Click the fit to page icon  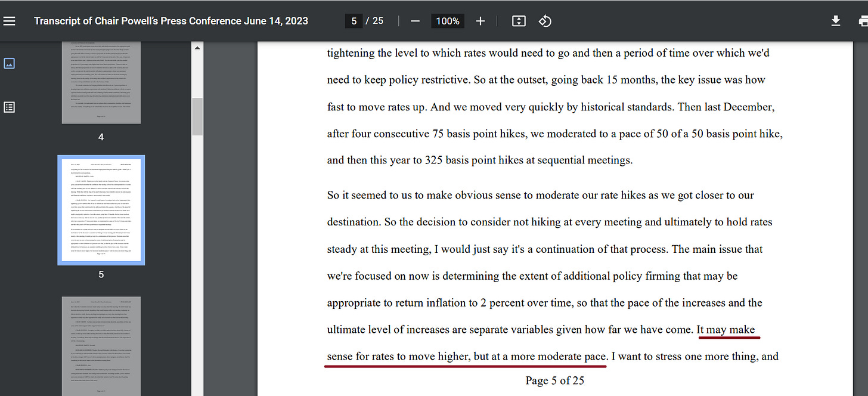(x=519, y=21)
